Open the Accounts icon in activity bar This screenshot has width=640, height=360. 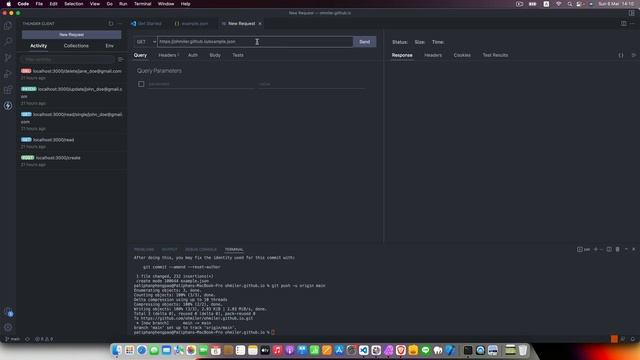click(x=8, y=312)
